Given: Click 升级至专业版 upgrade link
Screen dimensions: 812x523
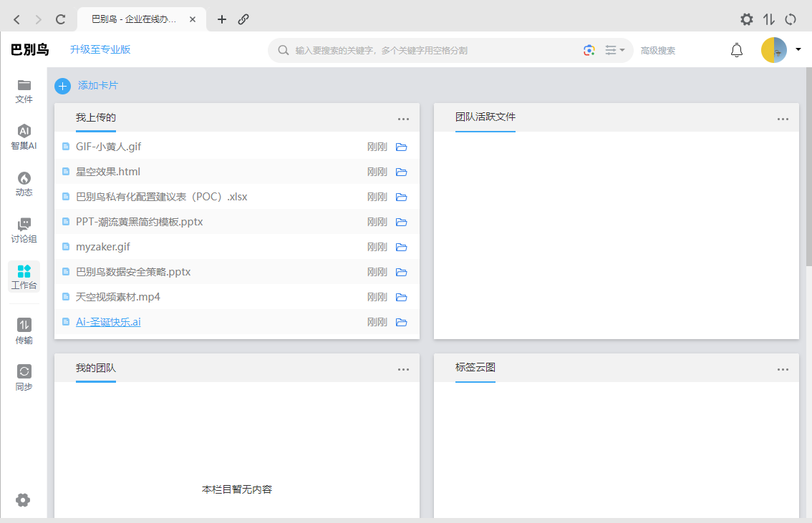Looking at the screenshot, I should tap(100, 49).
